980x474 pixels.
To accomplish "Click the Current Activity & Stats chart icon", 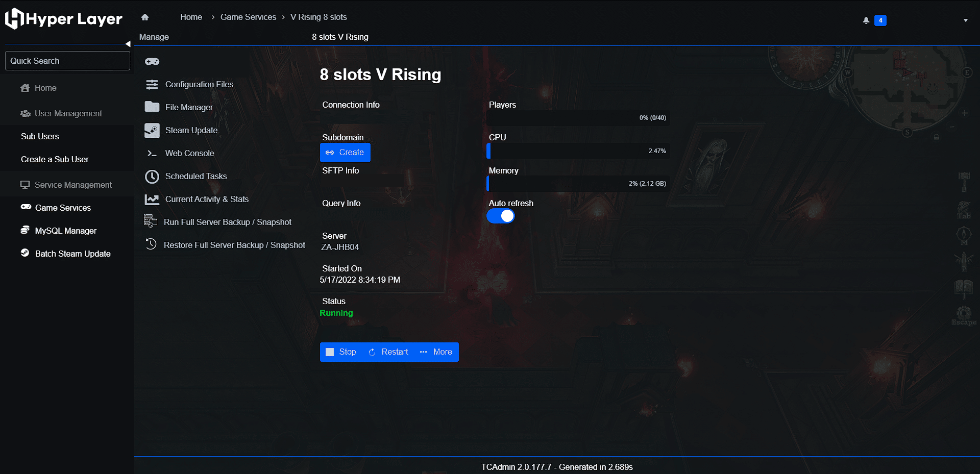I will (x=152, y=199).
